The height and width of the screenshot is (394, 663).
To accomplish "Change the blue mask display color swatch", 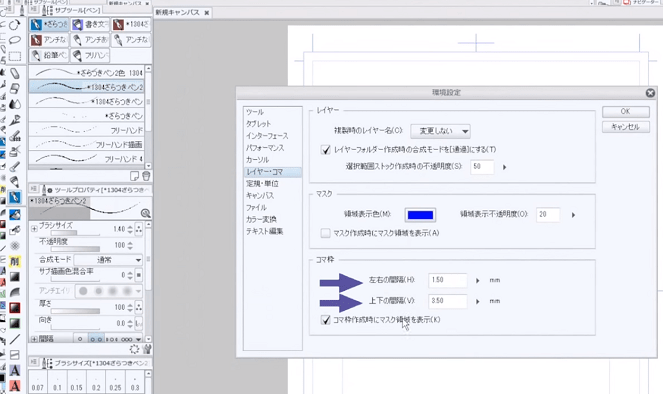I will (x=420, y=215).
